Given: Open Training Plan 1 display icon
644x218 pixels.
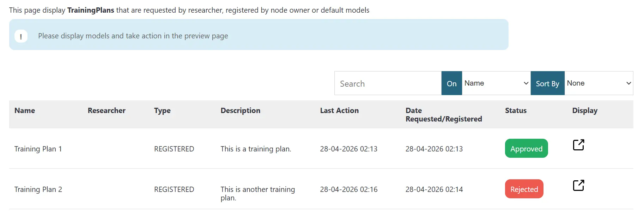Looking at the screenshot, I should (578, 145).
